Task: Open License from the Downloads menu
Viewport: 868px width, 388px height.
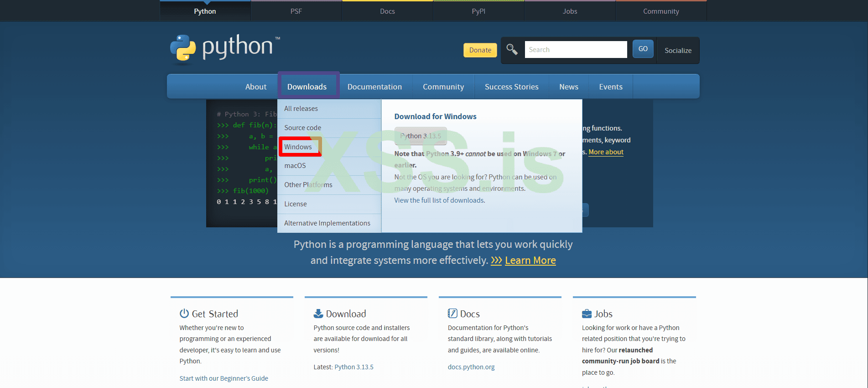Action: click(329, 204)
